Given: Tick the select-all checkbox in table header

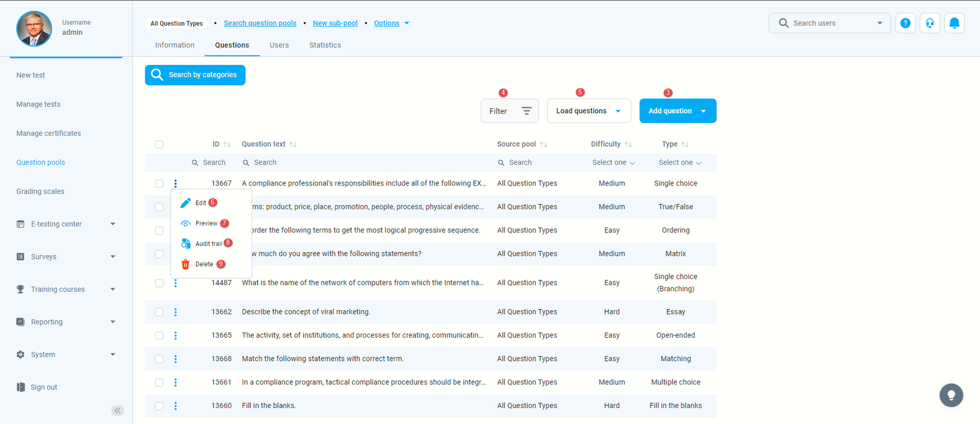Looking at the screenshot, I should pos(159,144).
